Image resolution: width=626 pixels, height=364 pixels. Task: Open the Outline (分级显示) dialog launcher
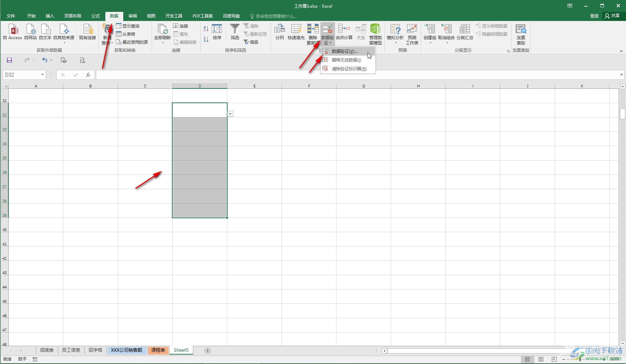tap(508, 51)
